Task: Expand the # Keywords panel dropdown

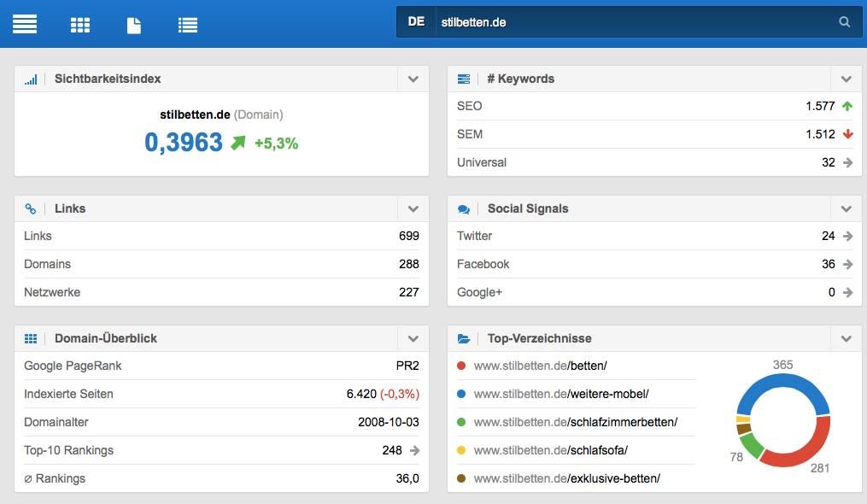Action: point(846,79)
